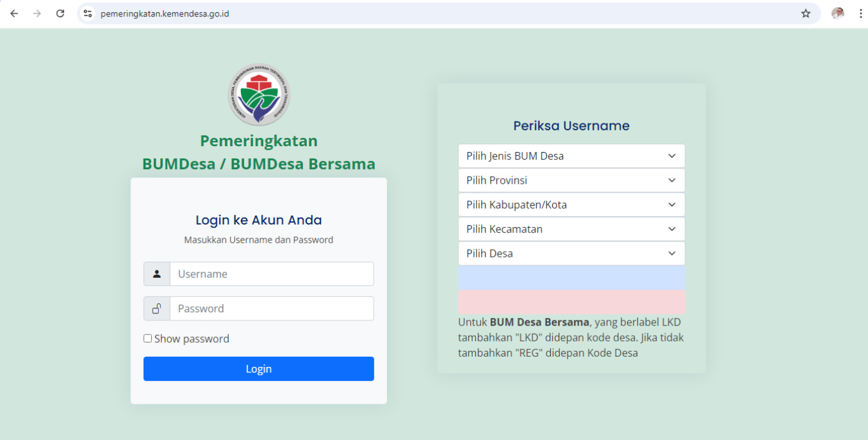
Task: Click the 'Show password' label text
Action: point(192,339)
